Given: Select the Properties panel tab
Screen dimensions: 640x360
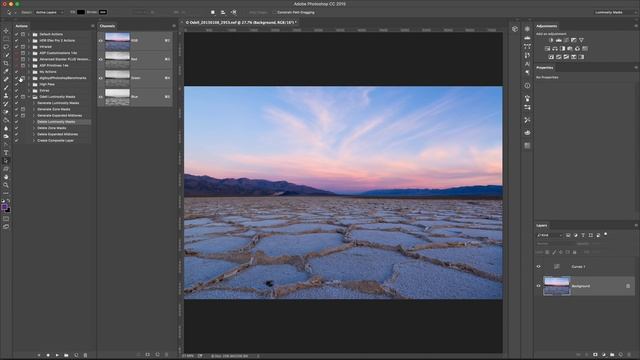Looking at the screenshot, I should coord(545,68).
